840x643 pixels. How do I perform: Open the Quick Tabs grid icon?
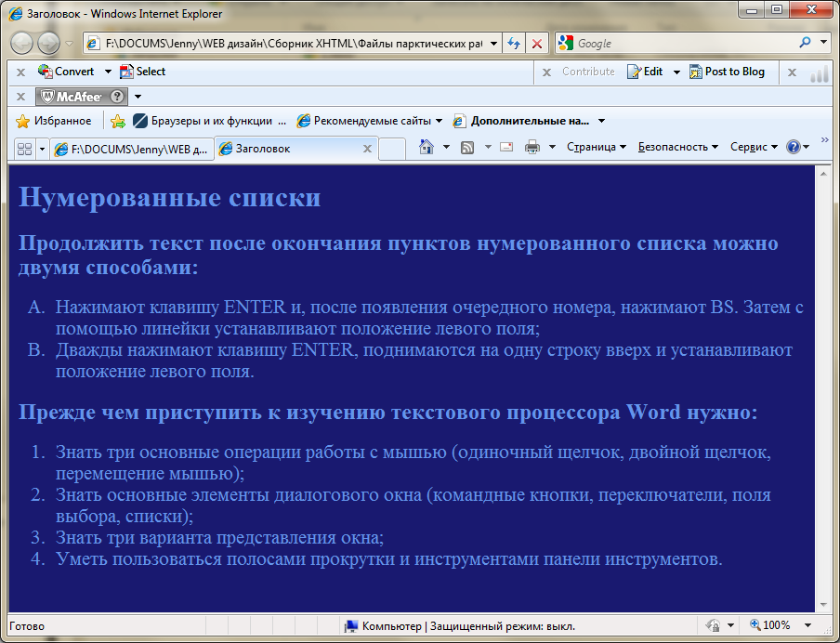(24, 149)
